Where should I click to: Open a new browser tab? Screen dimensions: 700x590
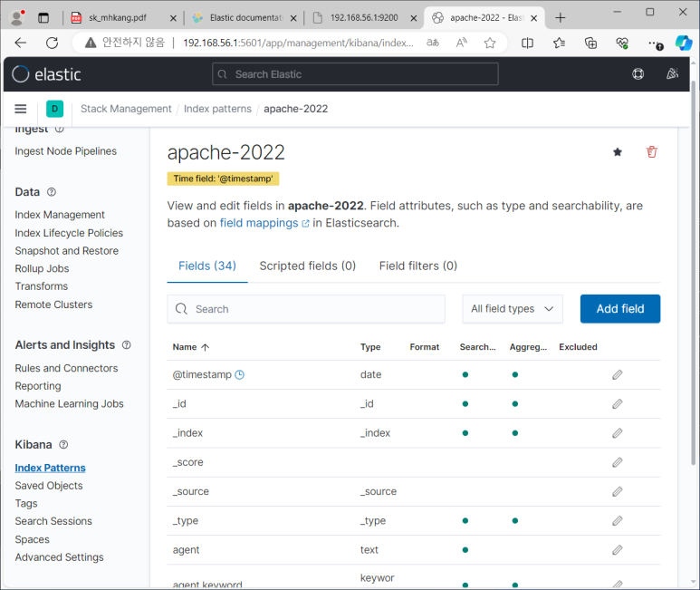click(561, 18)
